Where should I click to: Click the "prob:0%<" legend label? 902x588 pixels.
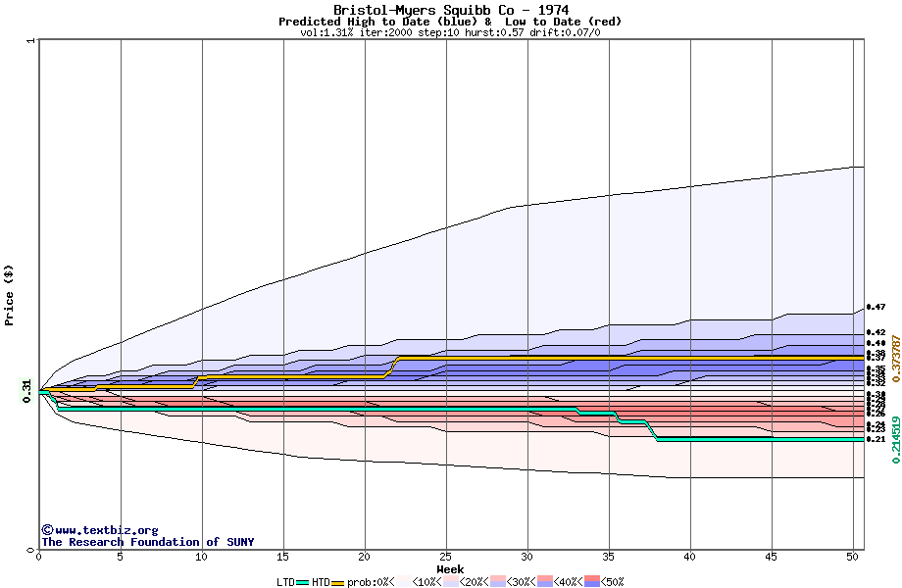[371, 582]
